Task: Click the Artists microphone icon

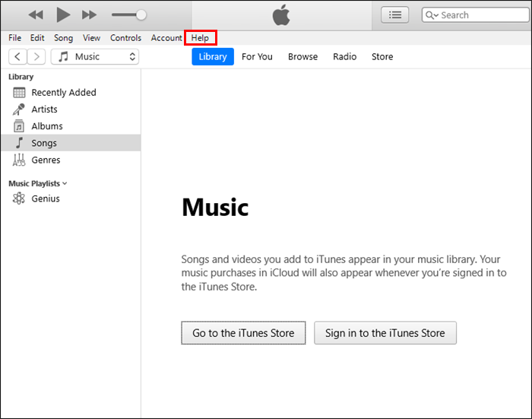Action: (19, 110)
